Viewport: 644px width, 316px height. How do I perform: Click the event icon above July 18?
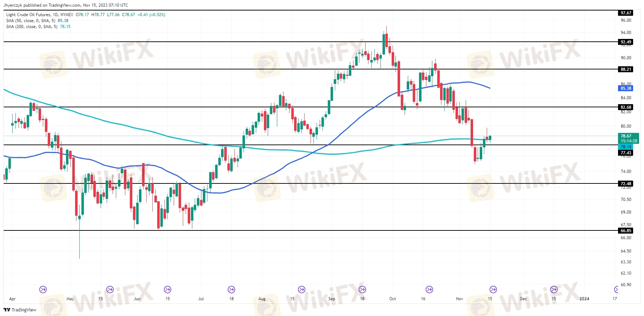231,289
